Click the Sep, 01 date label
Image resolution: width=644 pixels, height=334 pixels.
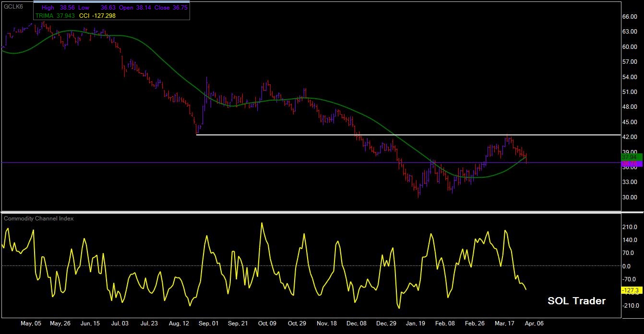[x=208, y=324]
